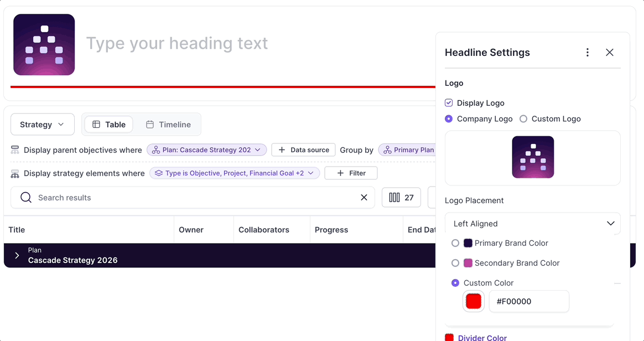The height and width of the screenshot is (341, 644).
Task: Open the Type is Objective filter dropdown
Action: coord(235,173)
